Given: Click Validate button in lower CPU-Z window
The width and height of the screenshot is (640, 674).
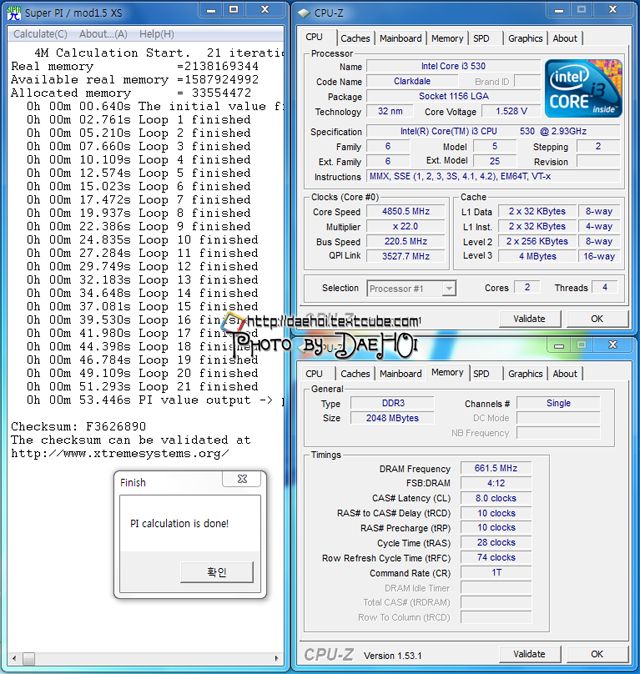Looking at the screenshot, I should 530,654.
